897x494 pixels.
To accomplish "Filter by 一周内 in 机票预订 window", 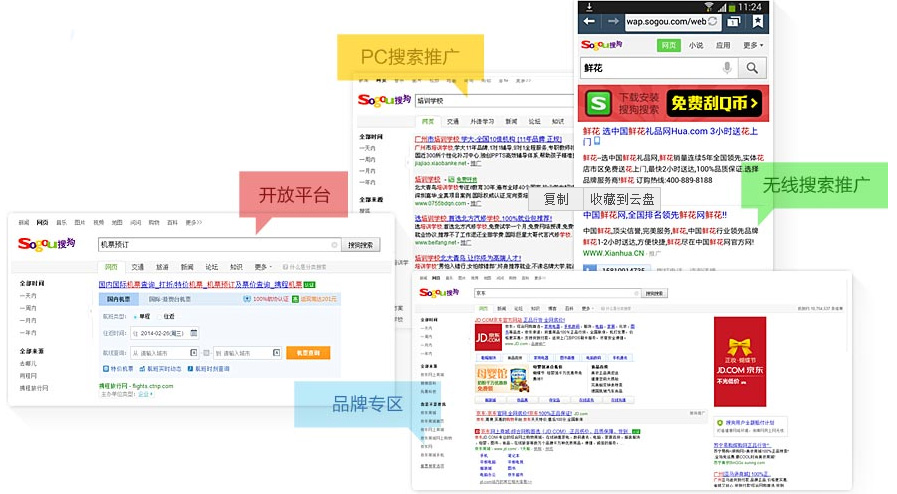I will pos(28,308).
